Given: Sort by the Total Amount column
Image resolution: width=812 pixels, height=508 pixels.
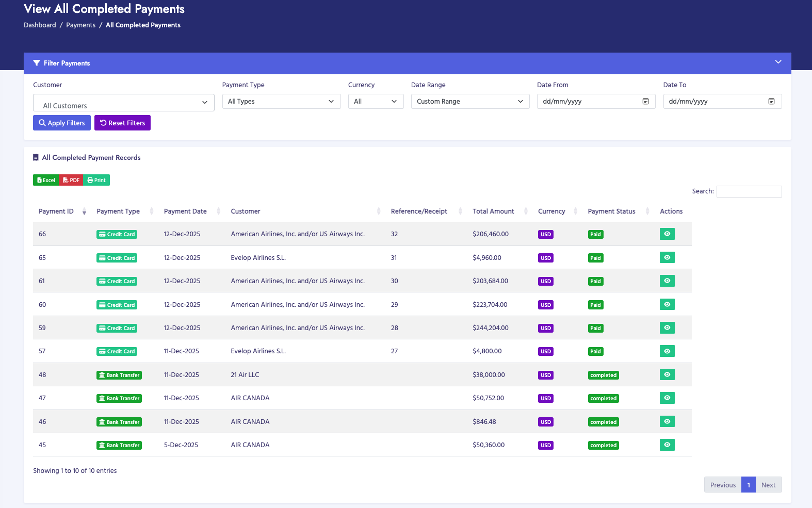Looking at the screenshot, I should (x=493, y=211).
